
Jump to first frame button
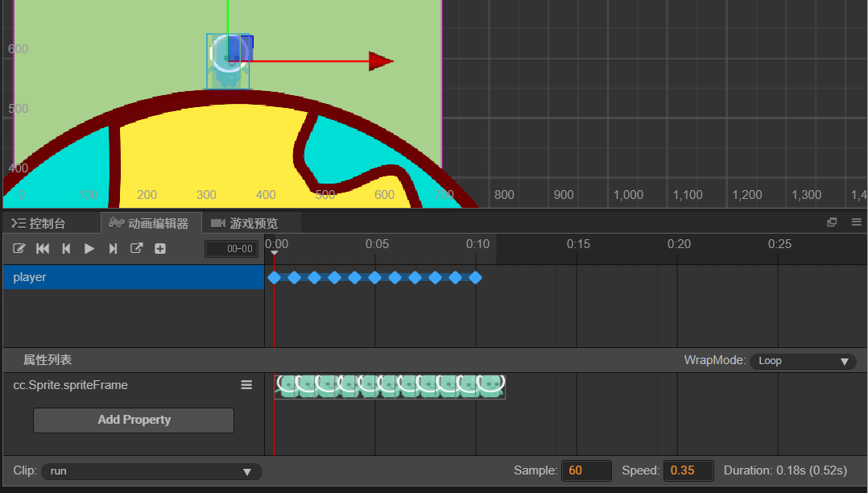[43, 249]
